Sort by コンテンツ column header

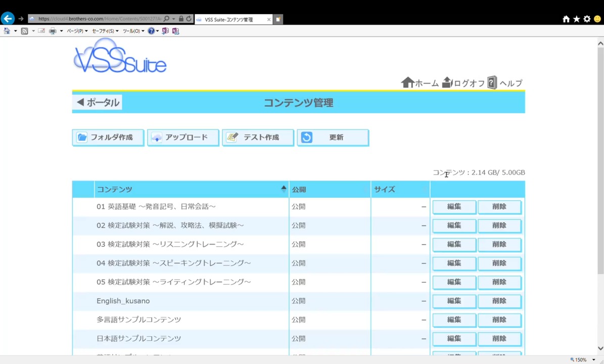192,190
